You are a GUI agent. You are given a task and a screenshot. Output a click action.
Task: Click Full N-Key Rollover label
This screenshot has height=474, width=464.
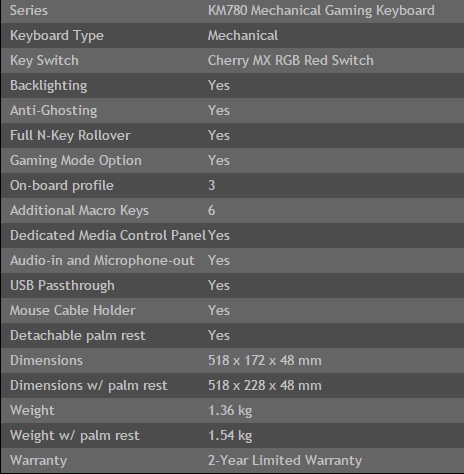(x=70, y=136)
